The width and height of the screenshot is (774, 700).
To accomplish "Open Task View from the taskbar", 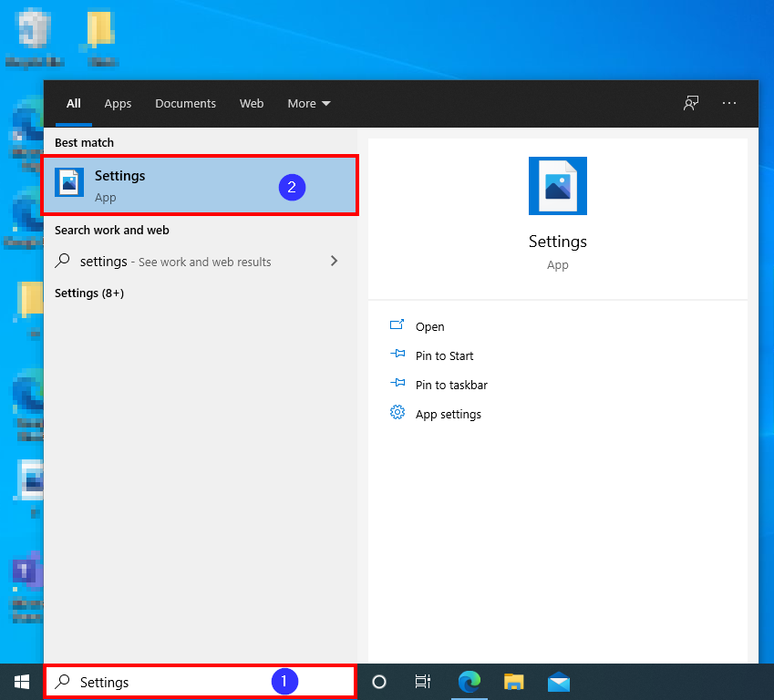I will (422, 683).
